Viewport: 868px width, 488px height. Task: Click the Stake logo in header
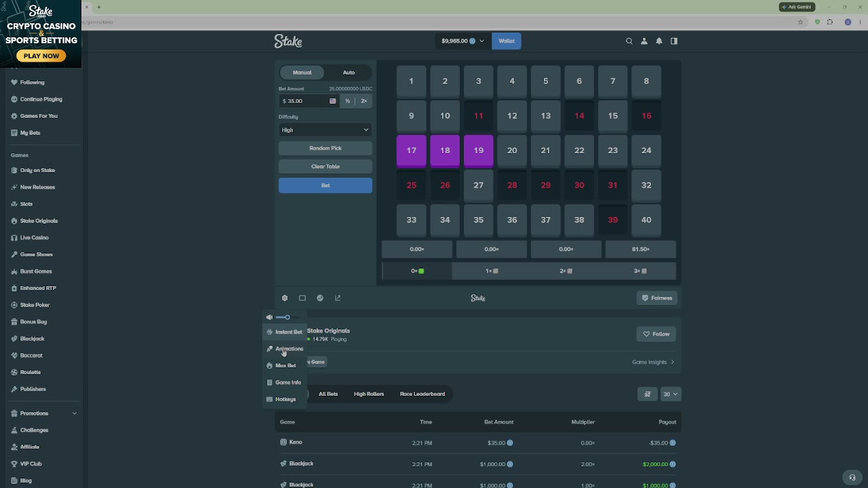click(x=288, y=41)
